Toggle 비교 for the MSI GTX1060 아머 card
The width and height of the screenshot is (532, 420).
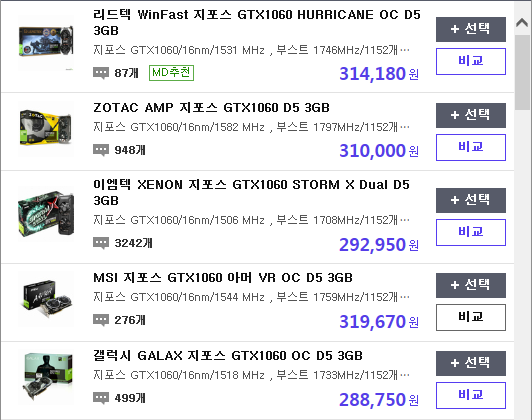pos(471,317)
